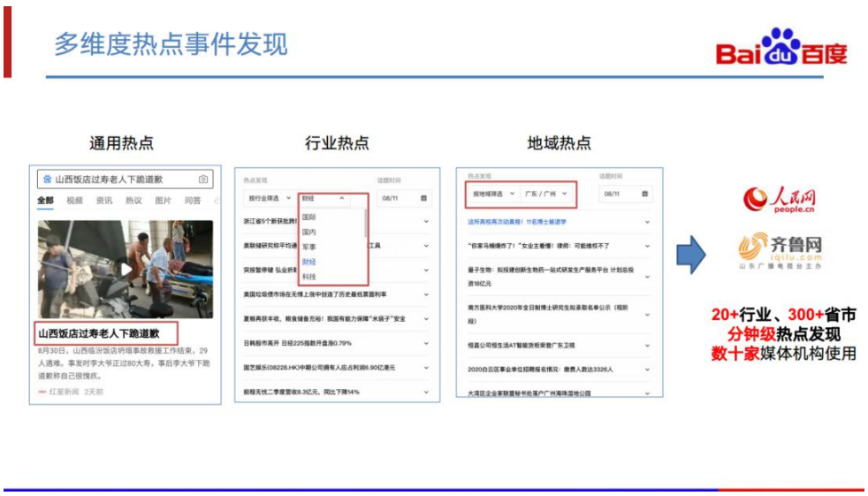Collapse the open 财经 industry dropdown
This screenshot has width=868, height=496.
[x=324, y=198]
